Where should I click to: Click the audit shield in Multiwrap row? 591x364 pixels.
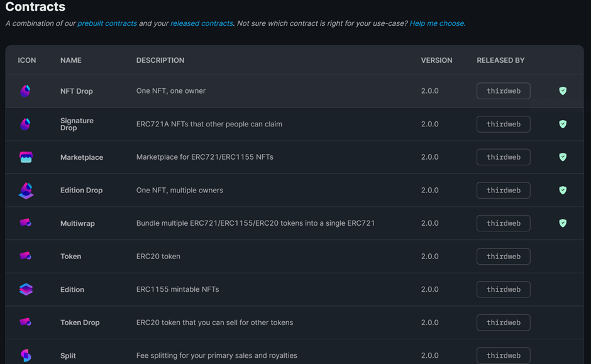coord(563,223)
